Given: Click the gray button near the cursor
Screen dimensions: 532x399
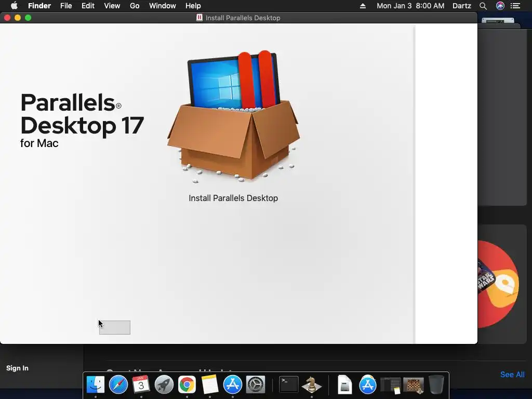Looking at the screenshot, I should tap(115, 327).
